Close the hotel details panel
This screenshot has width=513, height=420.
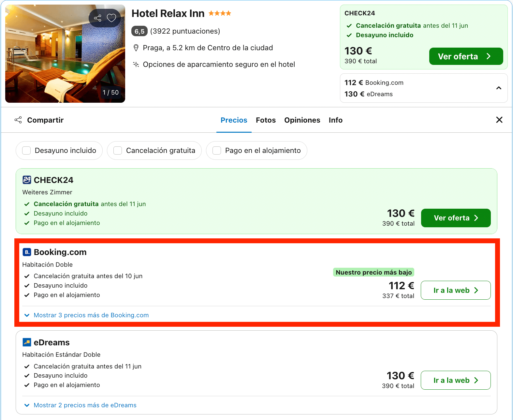pos(499,120)
